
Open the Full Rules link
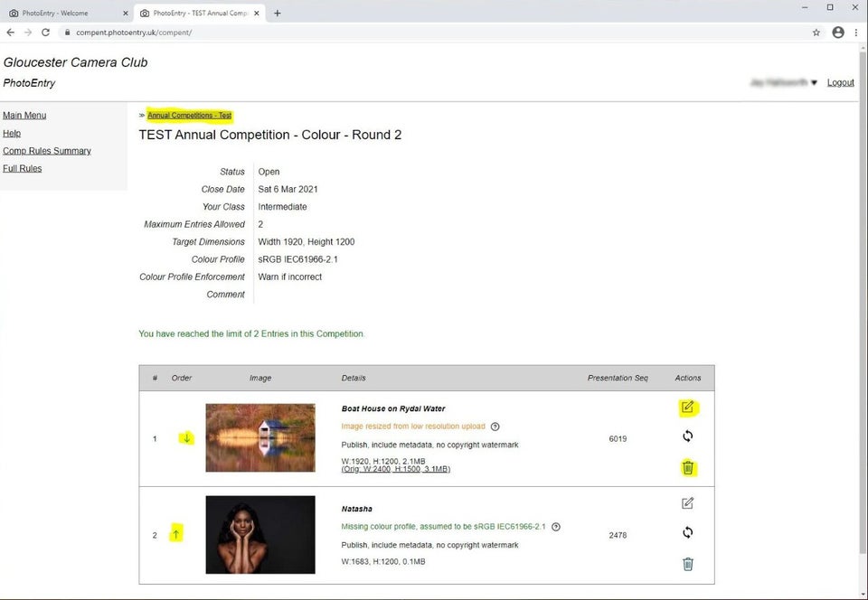pos(22,168)
